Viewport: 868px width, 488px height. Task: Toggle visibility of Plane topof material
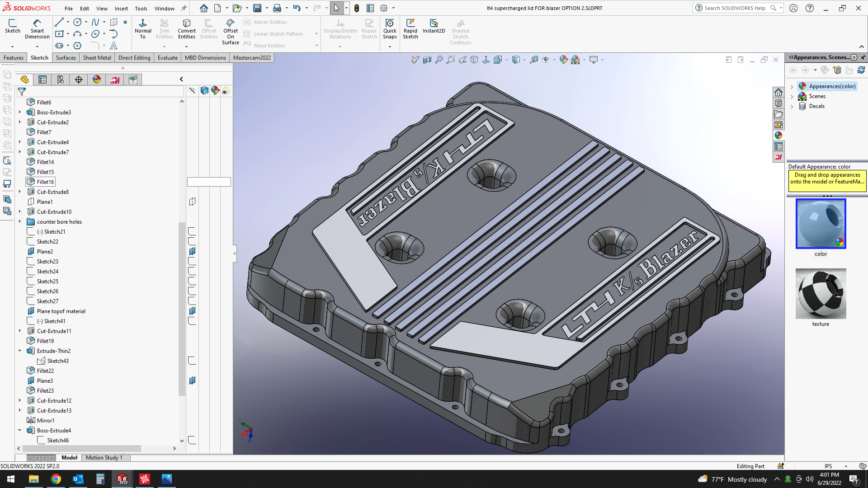(x=192, y=311)
